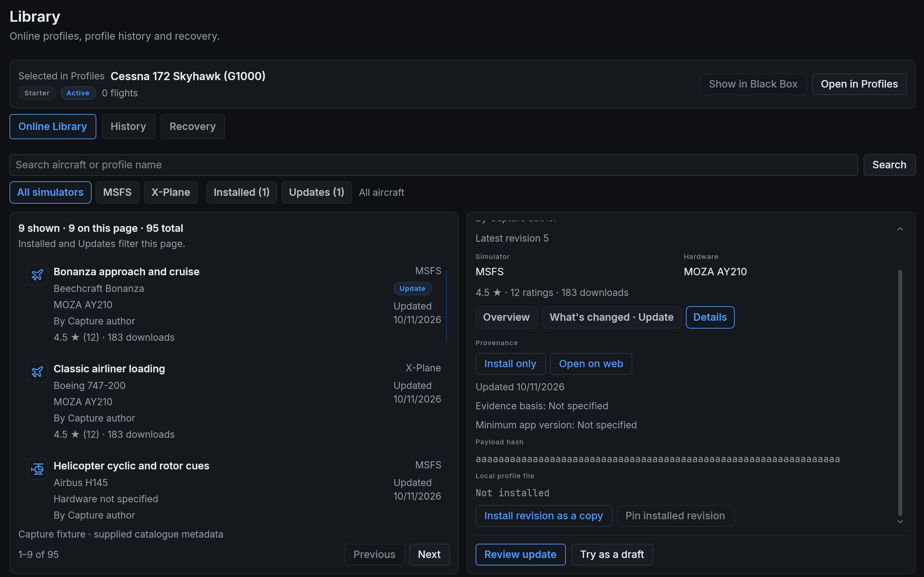Click the Classic airliner loading airplane icon
The image size is (924, 577).
tap(37, 372)
